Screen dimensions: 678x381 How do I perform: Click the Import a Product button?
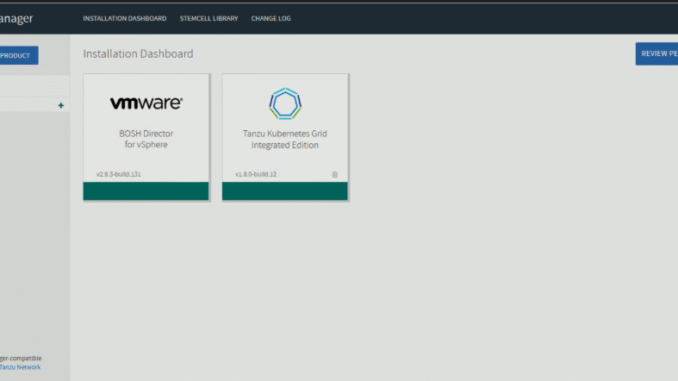(19, 55)
